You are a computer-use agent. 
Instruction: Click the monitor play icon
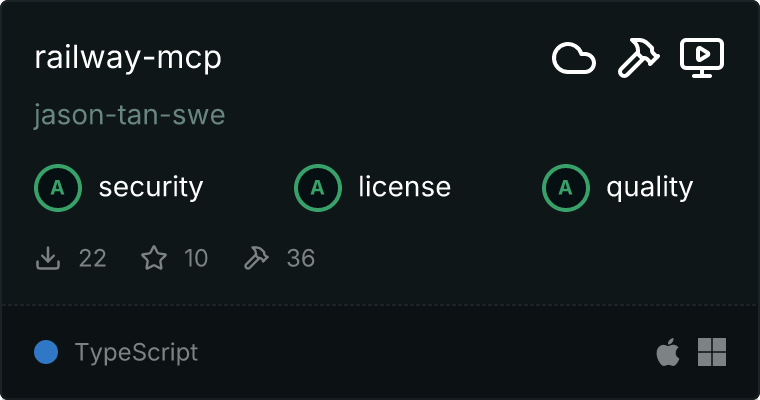(702, 58)
